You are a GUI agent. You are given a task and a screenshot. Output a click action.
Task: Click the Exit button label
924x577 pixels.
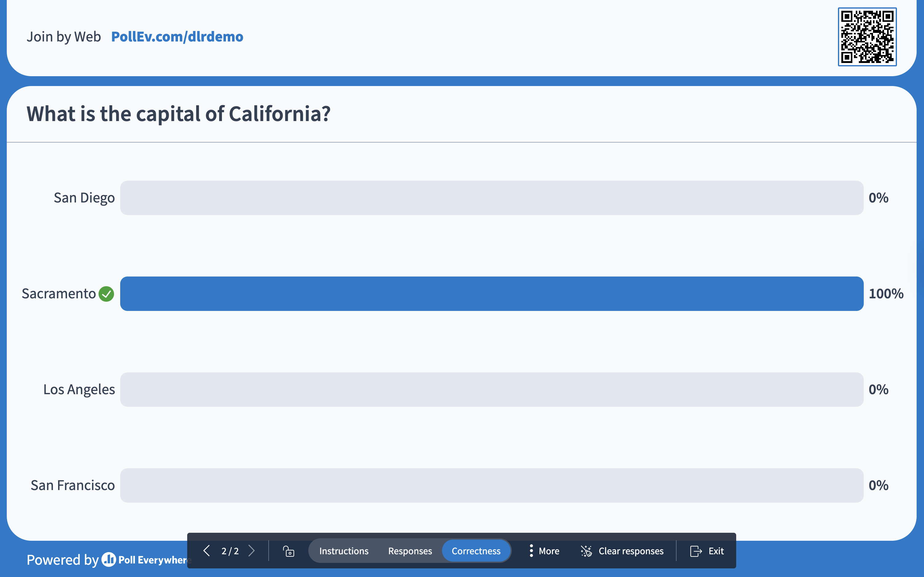pos(716,551)
